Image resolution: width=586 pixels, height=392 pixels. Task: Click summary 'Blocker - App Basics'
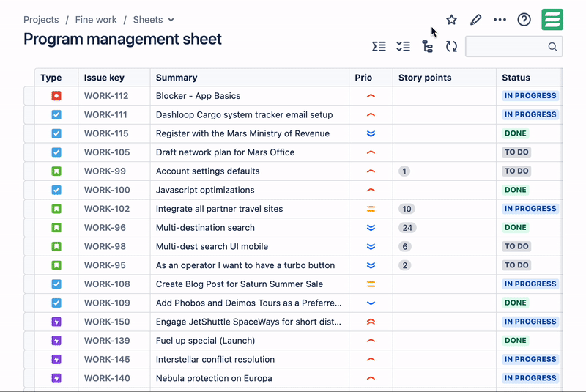click(198, 96)
